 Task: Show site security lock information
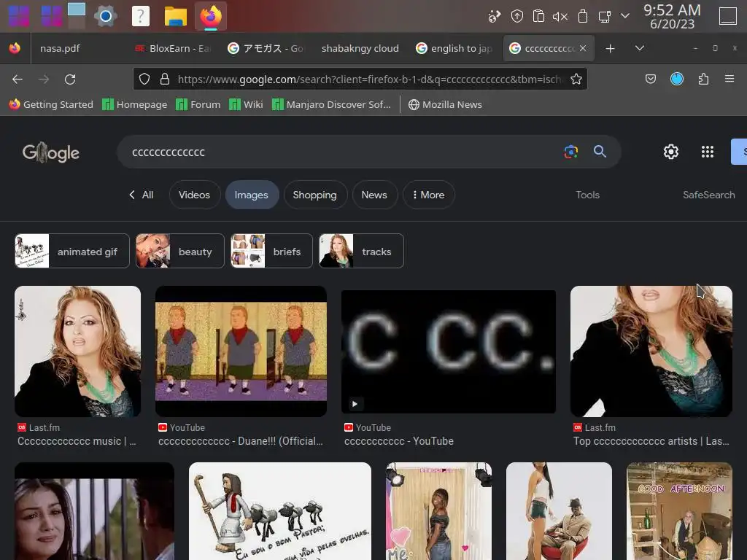pyautogui.click(x=165, y=79)
